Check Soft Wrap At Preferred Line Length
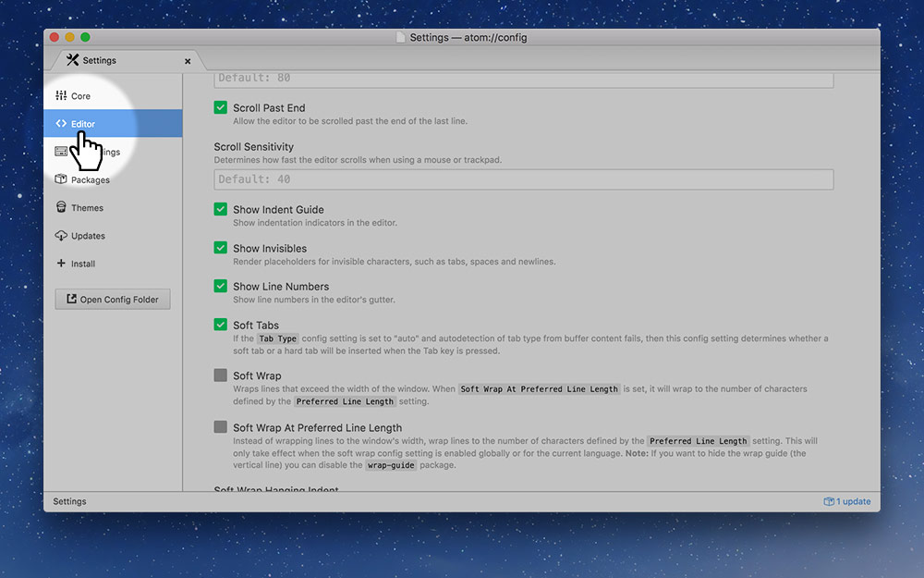This screenshot has height=578, width=924. 221,427
